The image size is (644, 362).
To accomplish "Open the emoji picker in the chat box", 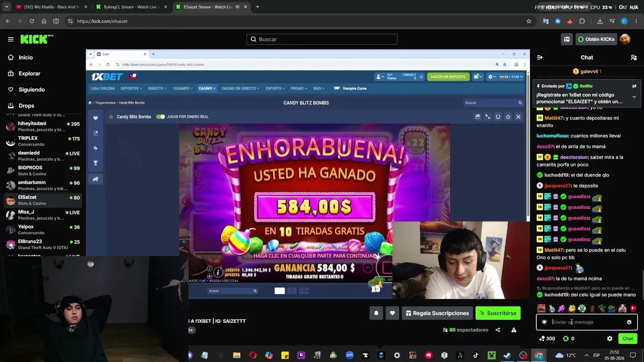I will point(629,322).
